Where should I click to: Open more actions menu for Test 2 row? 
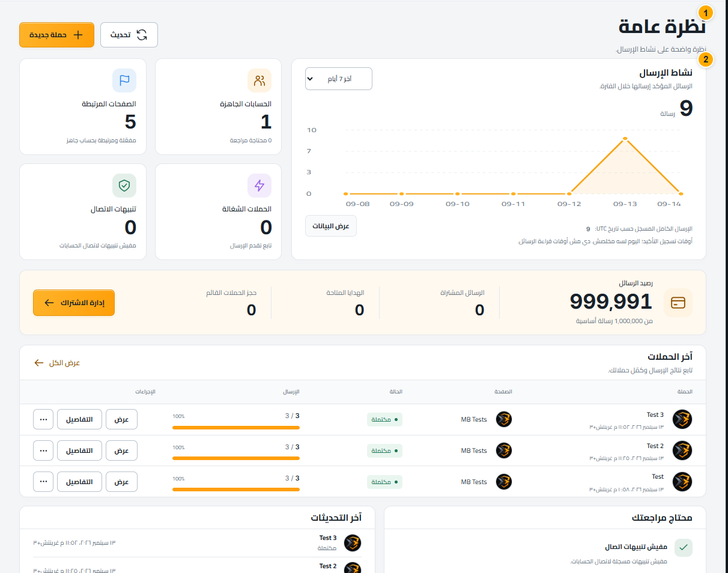43,450
